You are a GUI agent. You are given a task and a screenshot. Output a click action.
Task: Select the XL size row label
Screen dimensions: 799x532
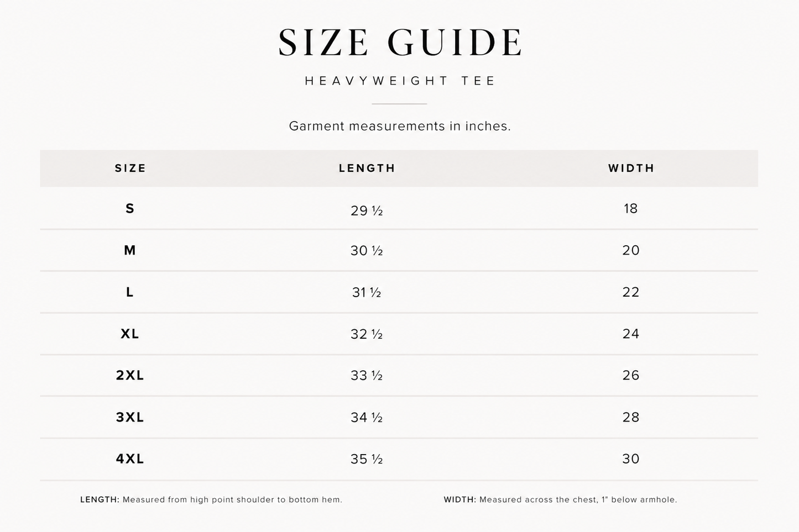coord(130,334)
